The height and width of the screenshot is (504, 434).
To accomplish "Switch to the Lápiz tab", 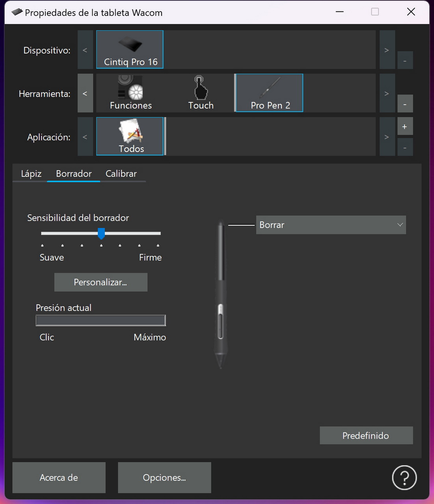I will 31,174.
